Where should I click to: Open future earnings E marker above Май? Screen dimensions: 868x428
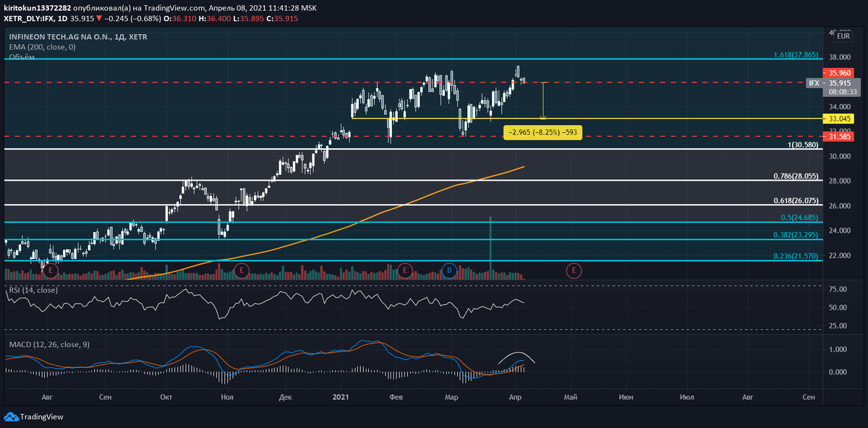[574, 270]
